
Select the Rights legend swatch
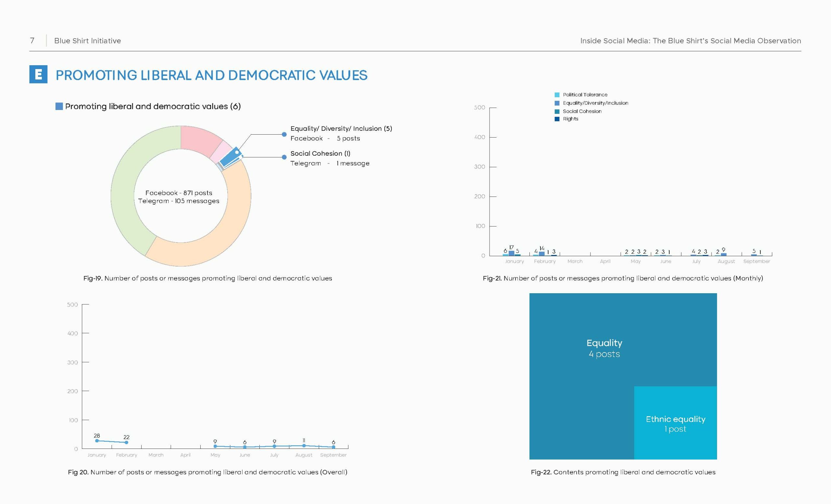tap(557, 119)
